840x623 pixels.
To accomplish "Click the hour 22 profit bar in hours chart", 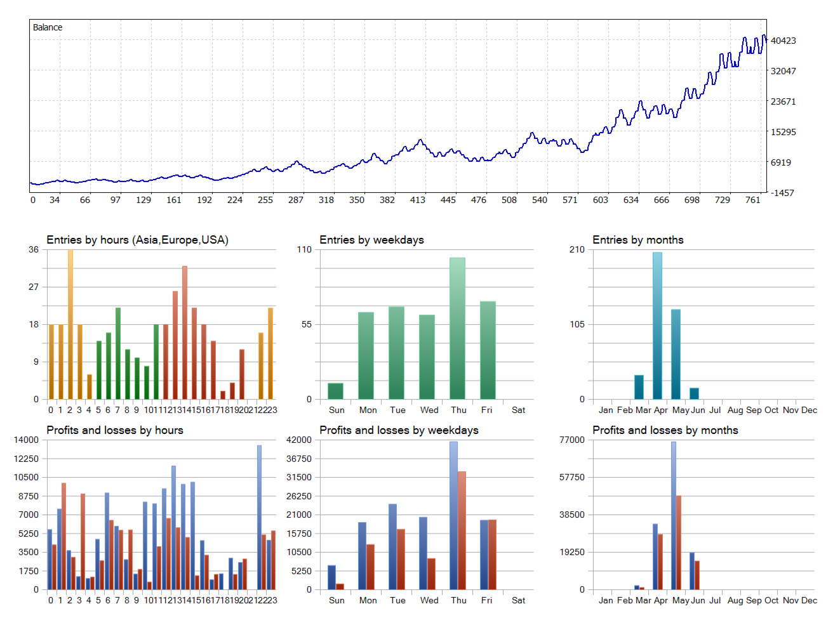I will tap(259, 517).
